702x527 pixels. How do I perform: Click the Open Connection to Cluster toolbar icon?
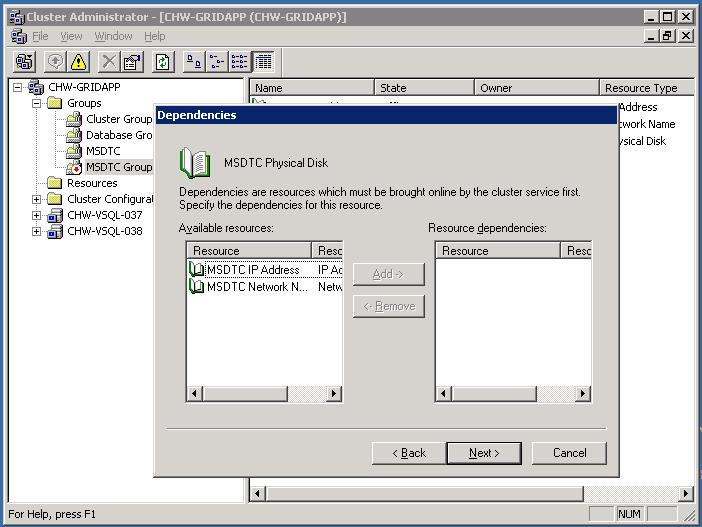pyautogui.click(x=25, y=62)
